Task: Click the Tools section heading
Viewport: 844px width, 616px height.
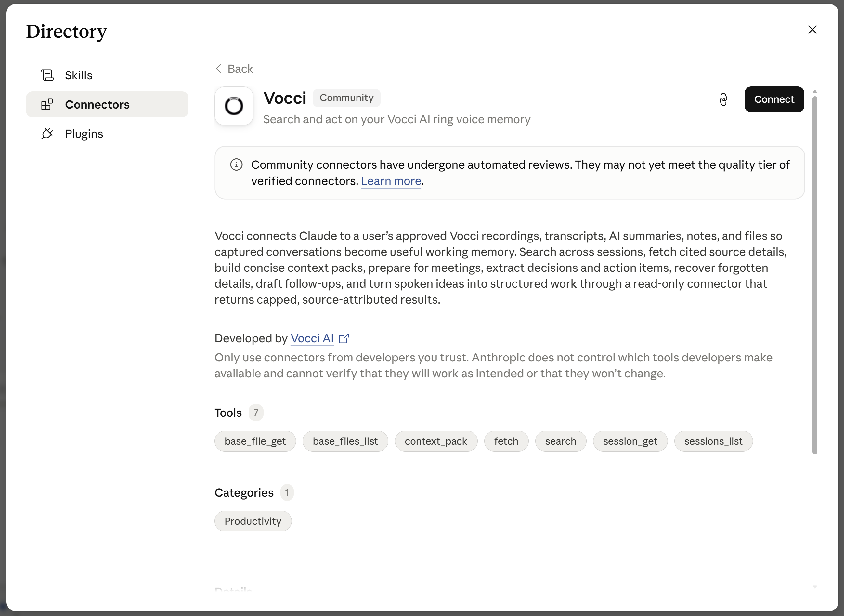Action: (x=228, y=413)
